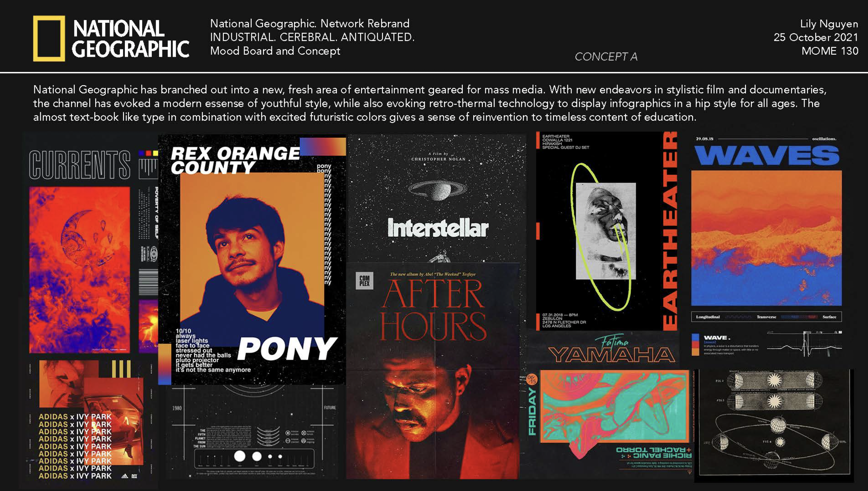Click the largest white planet dot in 1980 infographic
868x491 pixels.
(240, 456)
